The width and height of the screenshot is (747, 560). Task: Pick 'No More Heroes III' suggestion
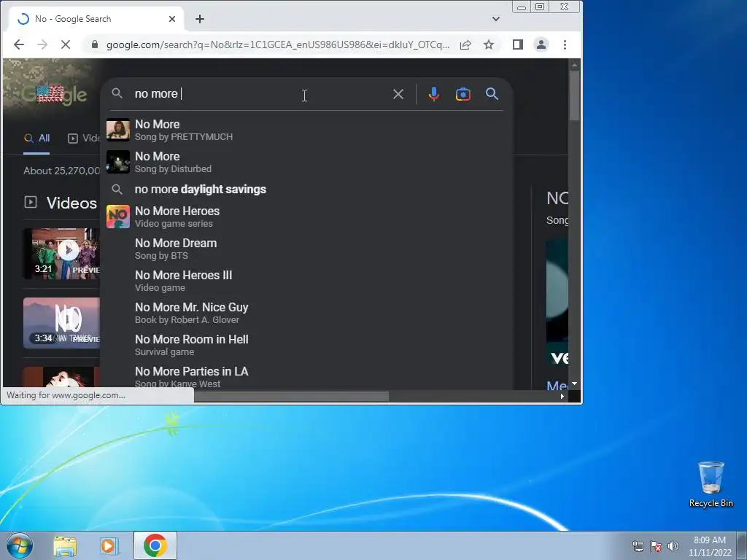tap(305, 281)
